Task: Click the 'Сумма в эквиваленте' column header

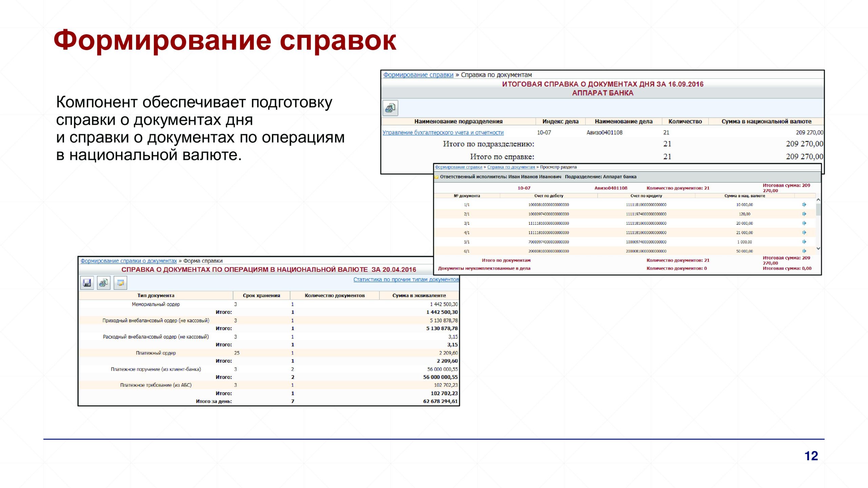Action: tap(419, 296)
